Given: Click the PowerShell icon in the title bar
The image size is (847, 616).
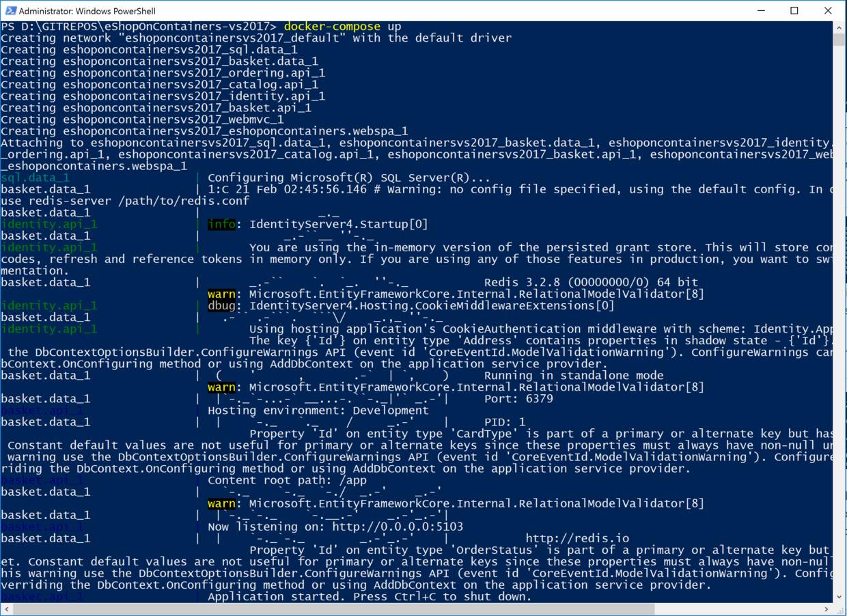Looking at the screenshot, I should (10, 11).
